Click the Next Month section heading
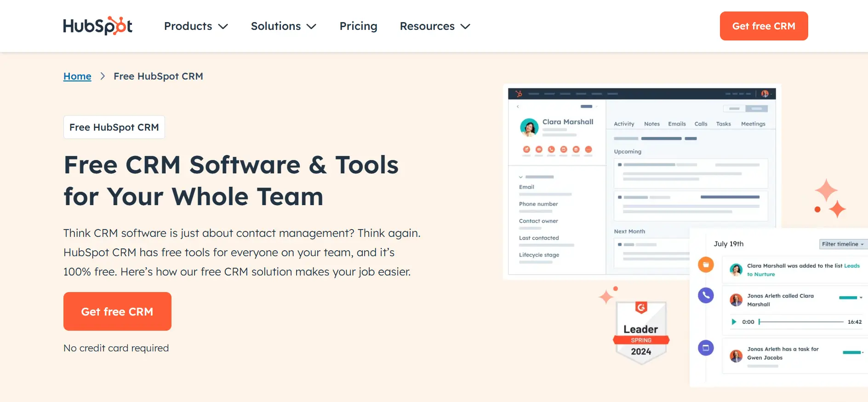Screen dimensions: 868x402 [x=629, y=231]
